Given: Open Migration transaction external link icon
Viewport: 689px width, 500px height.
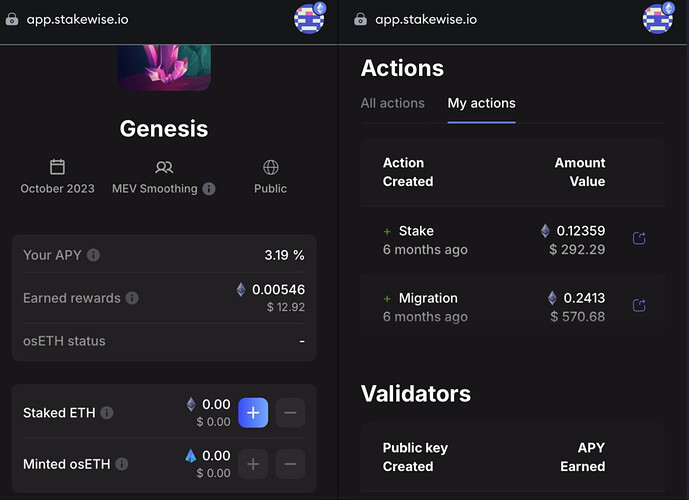Looking at the screenshot, I should coord(639,305).
